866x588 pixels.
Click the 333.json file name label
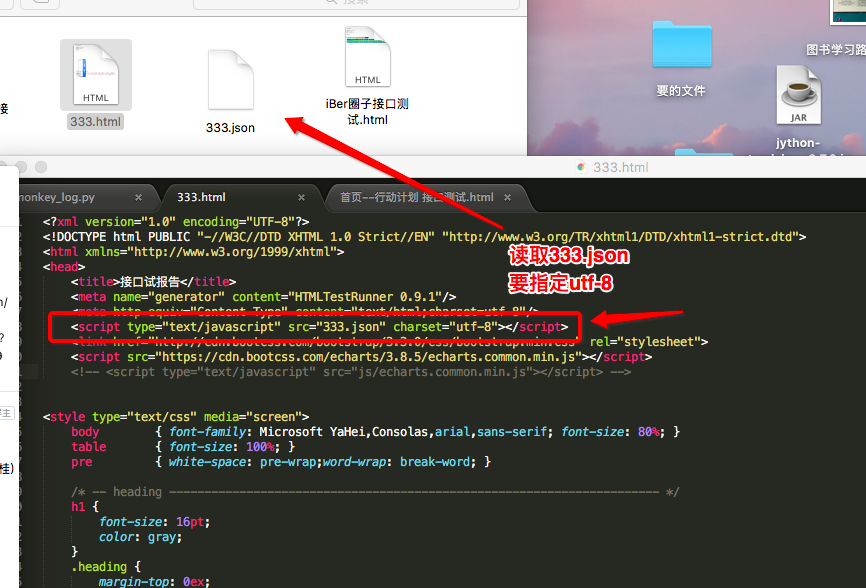[230, 128]
